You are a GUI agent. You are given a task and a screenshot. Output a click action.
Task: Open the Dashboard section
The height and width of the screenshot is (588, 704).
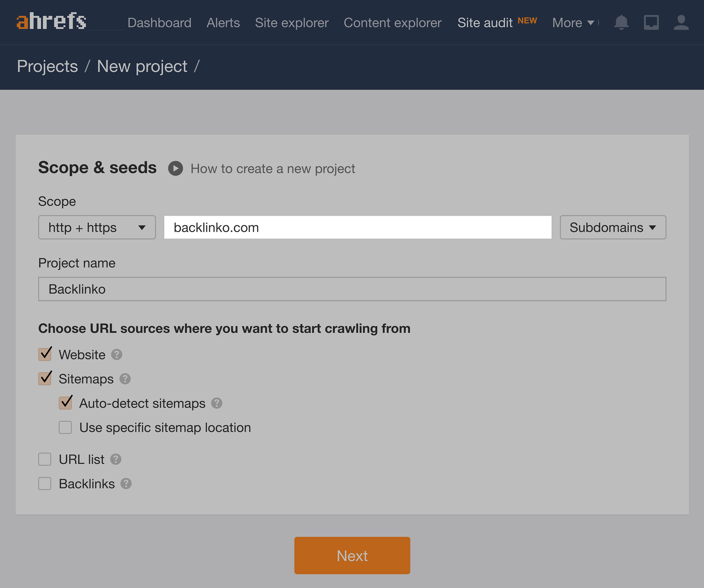159,22
